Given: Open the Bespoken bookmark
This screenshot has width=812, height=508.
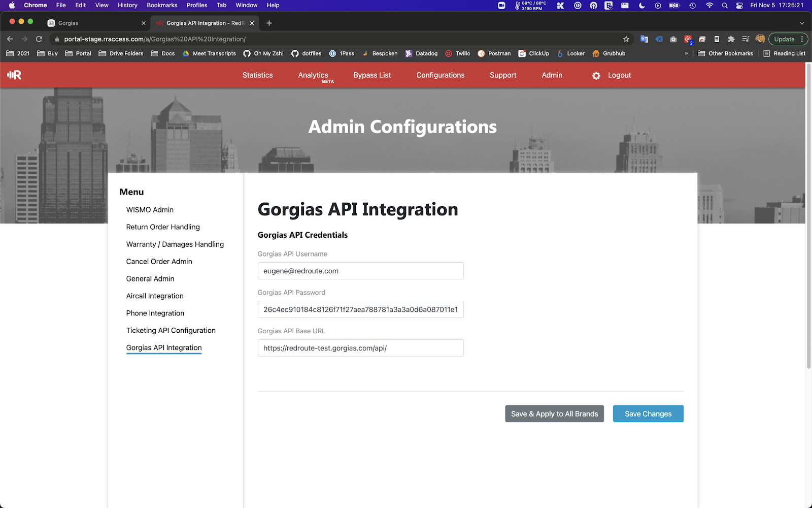Looking at the screenshot, I should (x=380, y=53).
